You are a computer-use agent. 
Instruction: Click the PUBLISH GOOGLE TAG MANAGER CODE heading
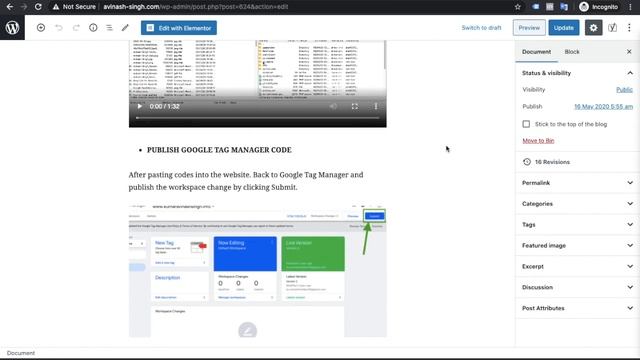point(219,150)
